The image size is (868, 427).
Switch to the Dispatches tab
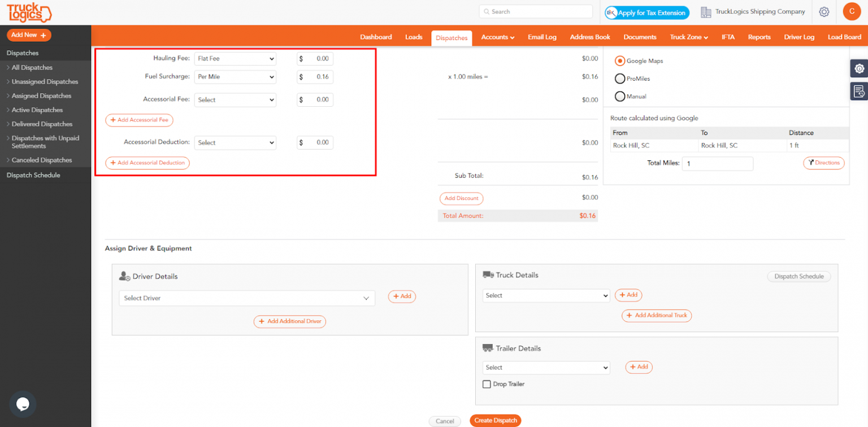coord(451,37)
